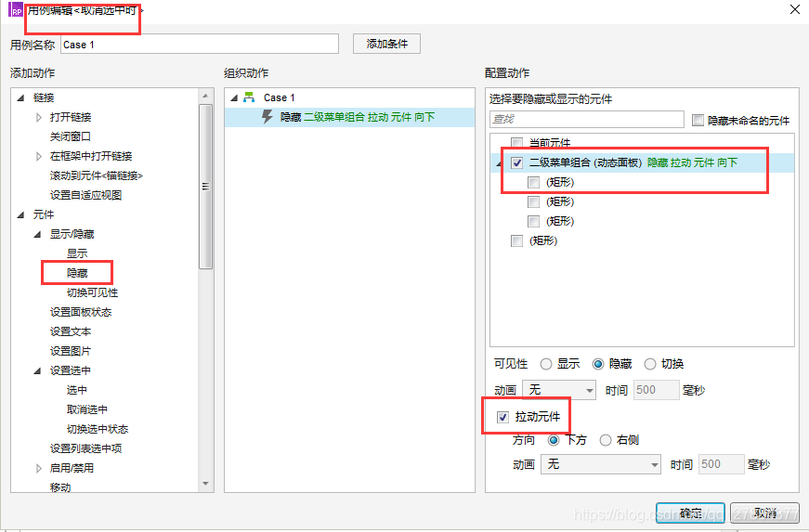809x532 pixels.
Task: Expand the 启用/禁用 group
Action: click(x=39, y=468)
